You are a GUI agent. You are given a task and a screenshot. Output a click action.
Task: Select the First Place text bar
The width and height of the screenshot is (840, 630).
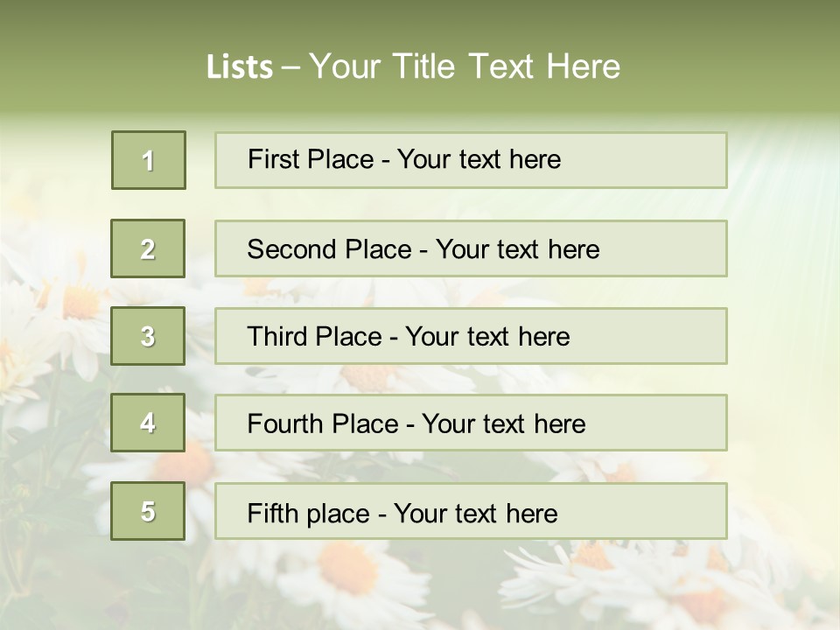pyautogui.click(x=471, y=160)
